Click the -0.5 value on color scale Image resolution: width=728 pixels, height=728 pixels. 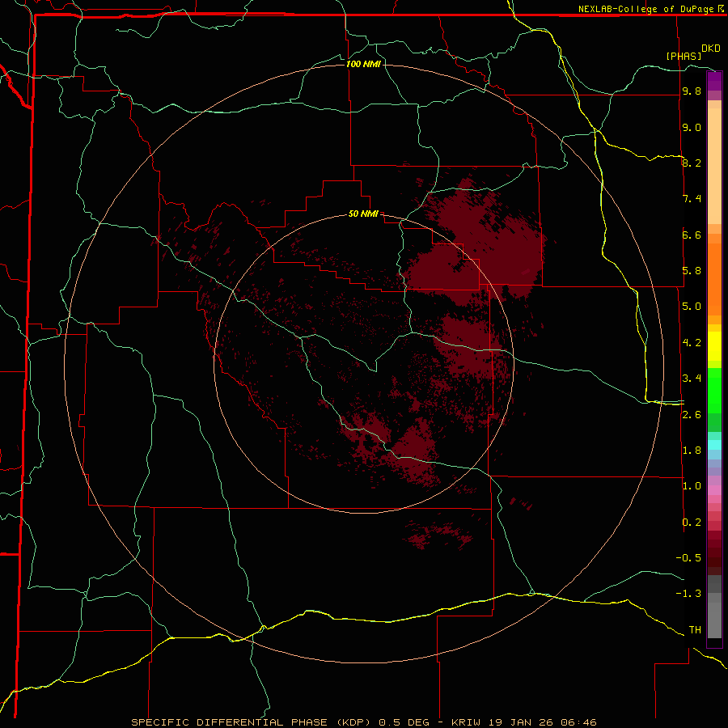(x=688, y=558)
